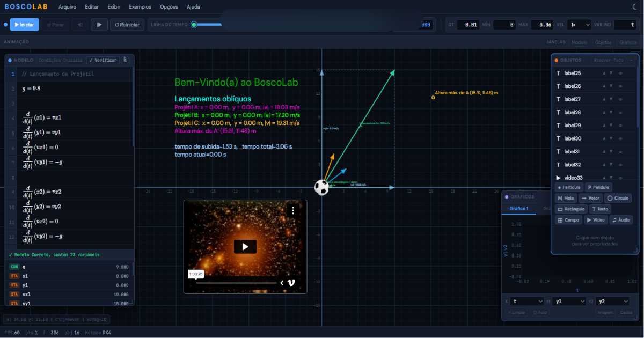
Task: Step backward one frame
Action: [x=80, y=25]
